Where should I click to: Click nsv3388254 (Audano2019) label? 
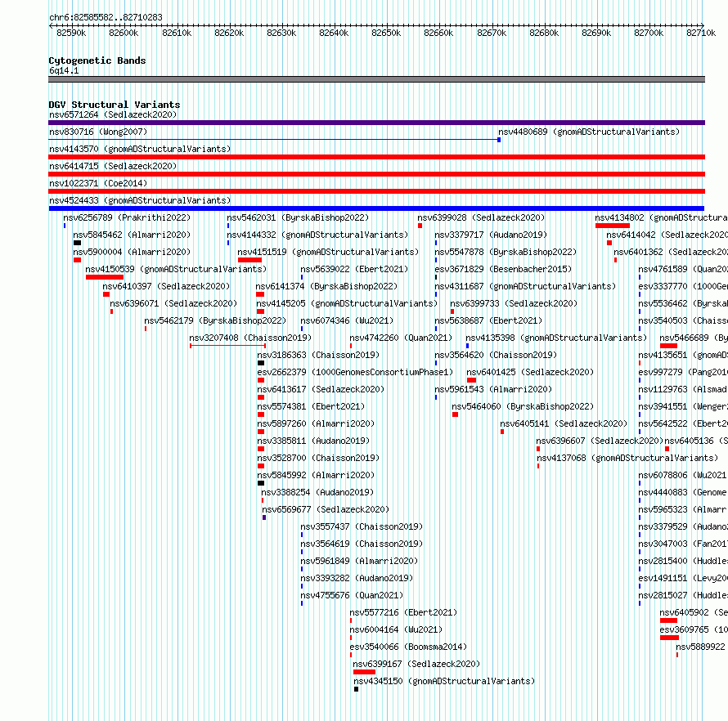317,492
